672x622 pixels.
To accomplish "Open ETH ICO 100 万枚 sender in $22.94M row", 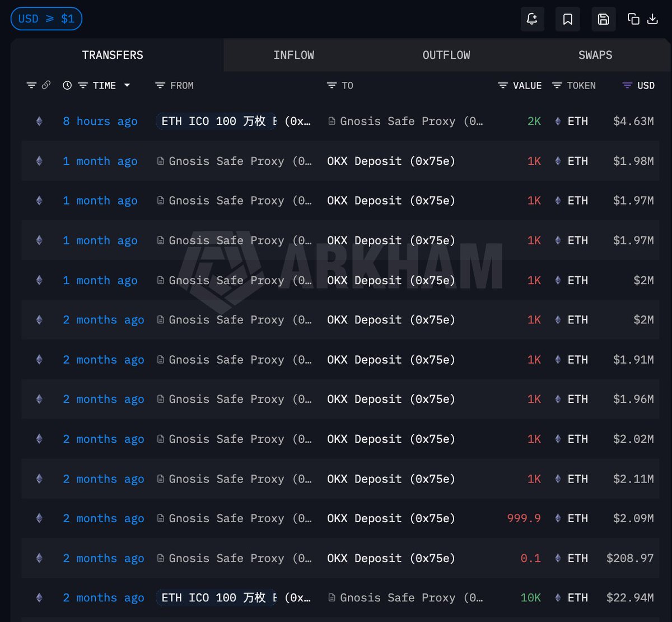I will click(216, 598).
